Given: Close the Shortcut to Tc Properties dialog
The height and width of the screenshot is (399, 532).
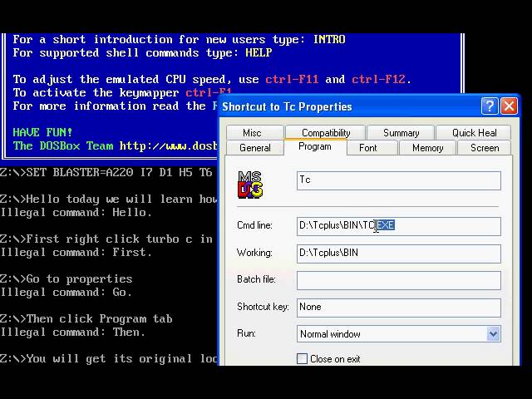Looking at the screenshot, I should (x=510, y=106).
